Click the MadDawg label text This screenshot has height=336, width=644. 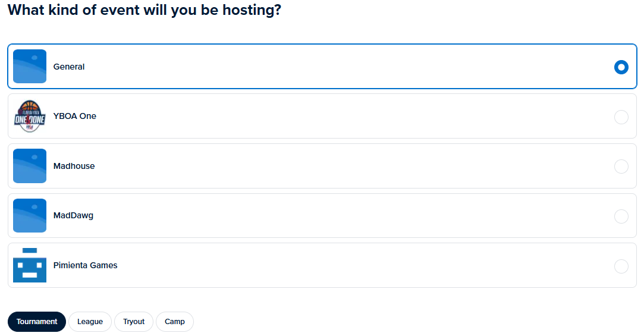73,215
